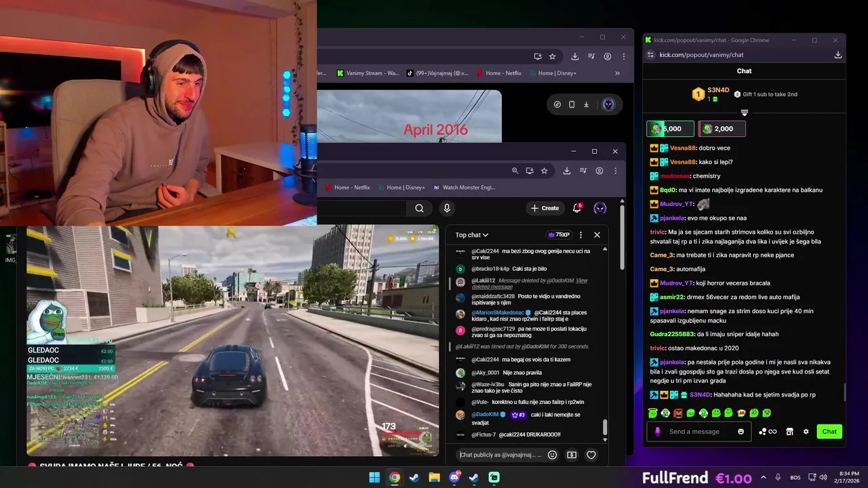Click the angry red emote in Kick quick row

point(678,413)
